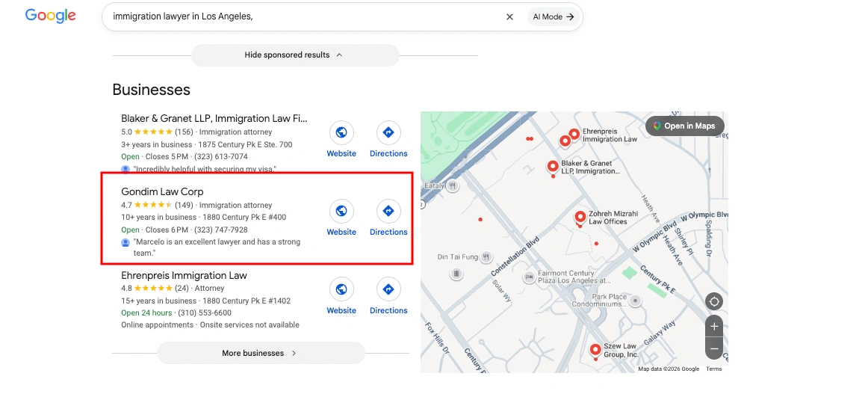This screenshot has width=868, height=394.
Task: Click the Directions icon for Gondim Law Corp
Action: [x=388, y=211]
